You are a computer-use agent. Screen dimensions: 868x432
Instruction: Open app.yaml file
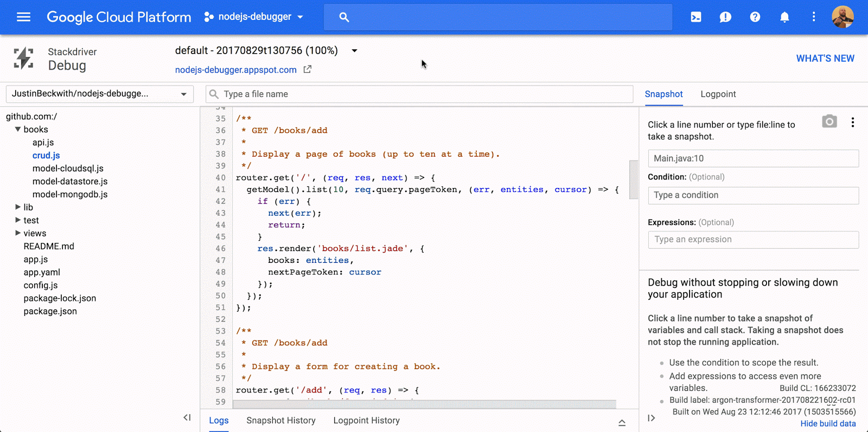[x=42, y=273]
